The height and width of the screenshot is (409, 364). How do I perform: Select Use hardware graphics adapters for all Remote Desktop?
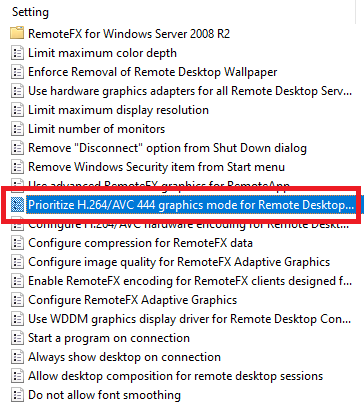coord(190,91)
